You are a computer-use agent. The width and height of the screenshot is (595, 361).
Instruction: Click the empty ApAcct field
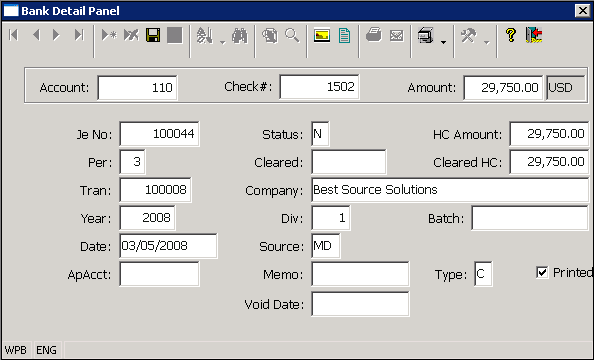coord(159,274)
